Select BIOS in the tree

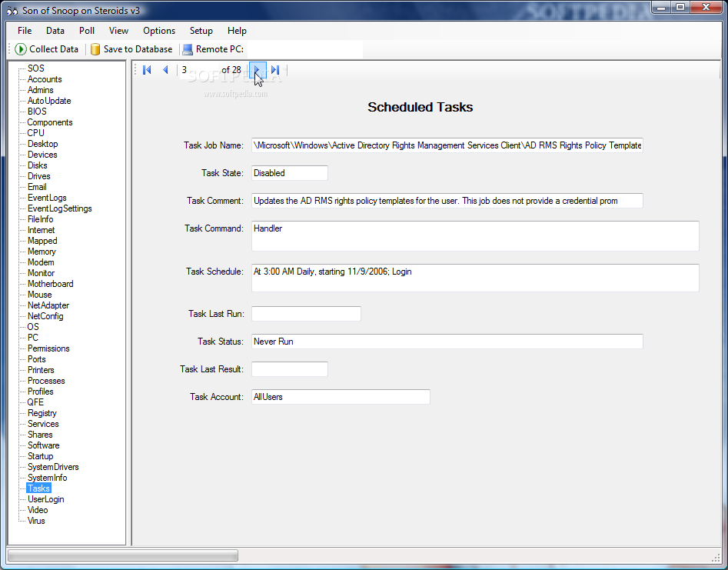tap(37, 112)
